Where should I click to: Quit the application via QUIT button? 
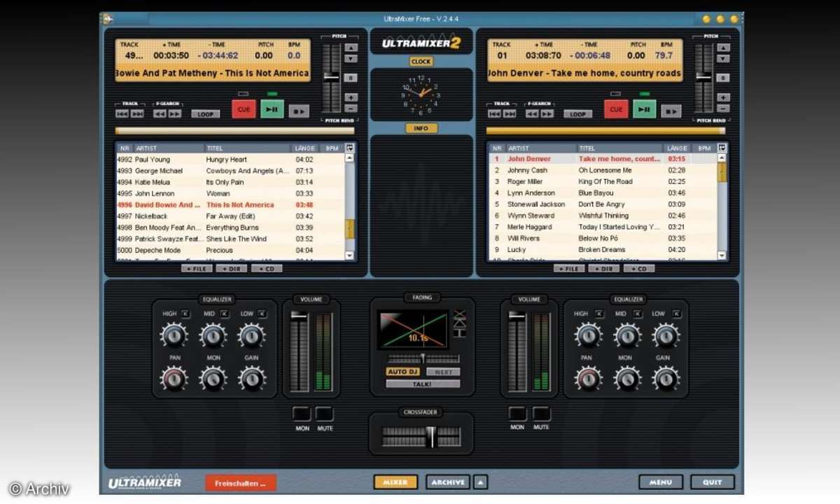pyautogui.click(x=713, y=482)
